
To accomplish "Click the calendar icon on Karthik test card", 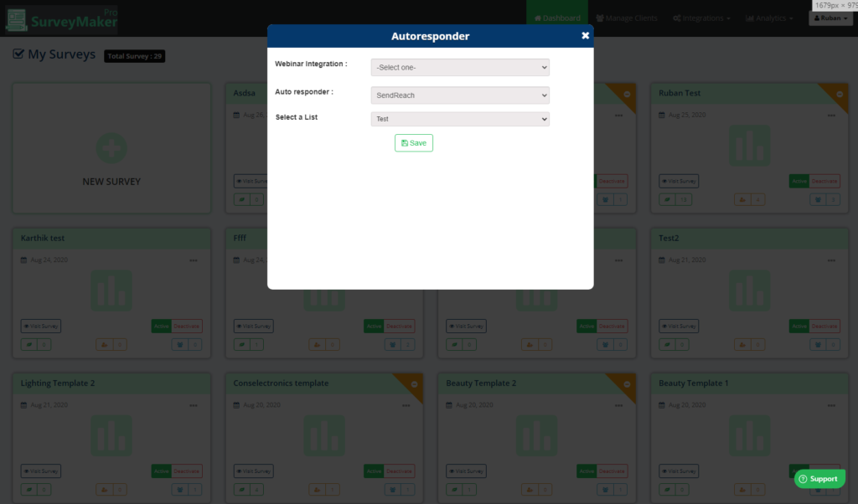I will [x=23, y=260].
